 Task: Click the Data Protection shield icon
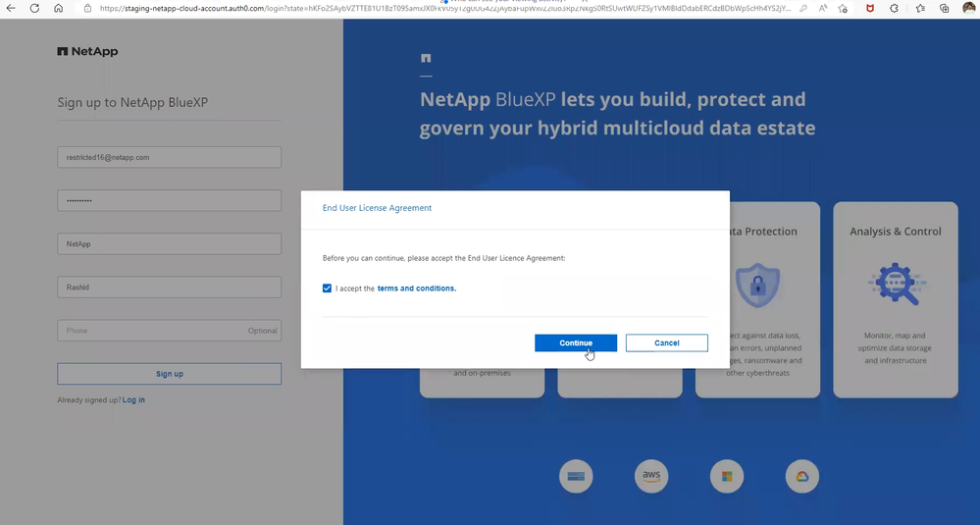[x=756, y=285]
